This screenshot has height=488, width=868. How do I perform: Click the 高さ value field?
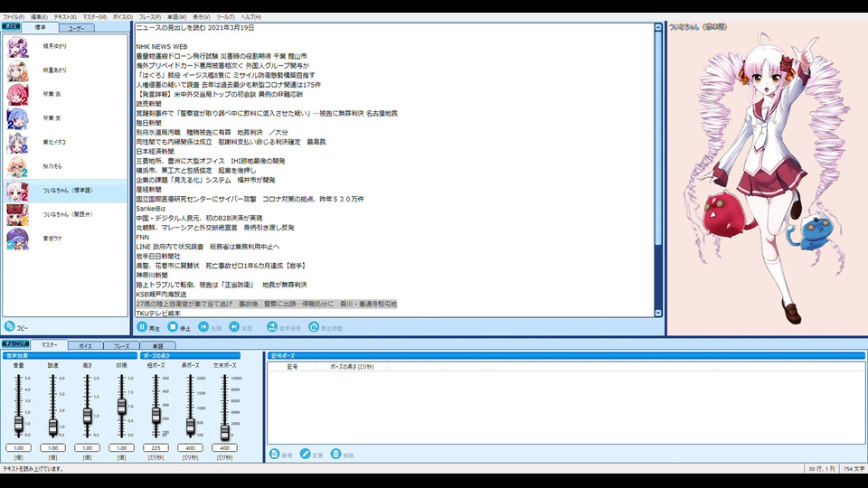click(x=87, y=447)
